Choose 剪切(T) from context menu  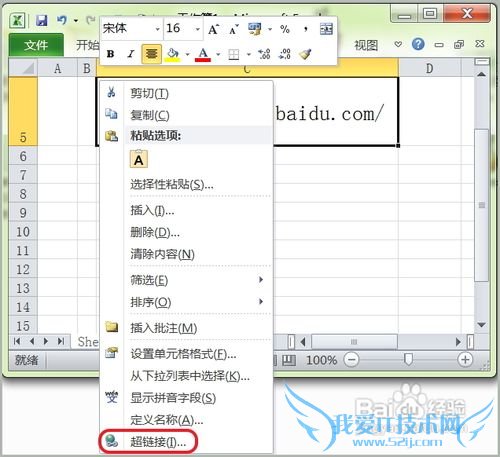(x=187, y=93)
